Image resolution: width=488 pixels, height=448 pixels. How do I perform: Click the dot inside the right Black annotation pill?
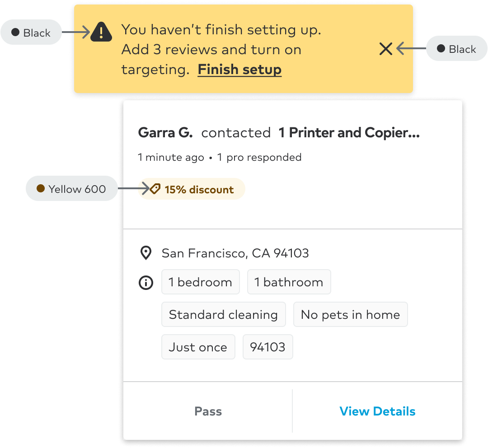coord(440,49)
